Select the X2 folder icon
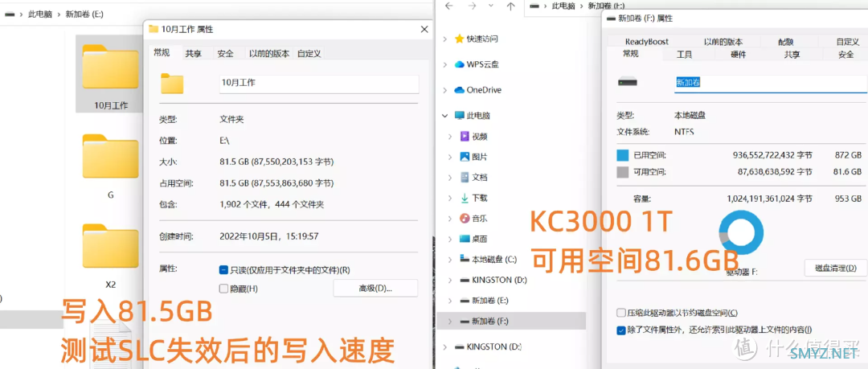Screen dimensions: 868x369 point(110,245)
